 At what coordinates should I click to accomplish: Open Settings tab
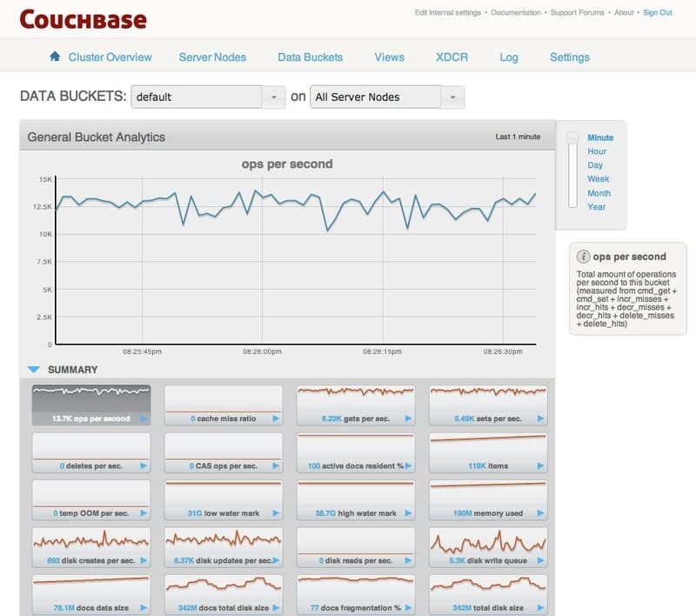point(570,57)
